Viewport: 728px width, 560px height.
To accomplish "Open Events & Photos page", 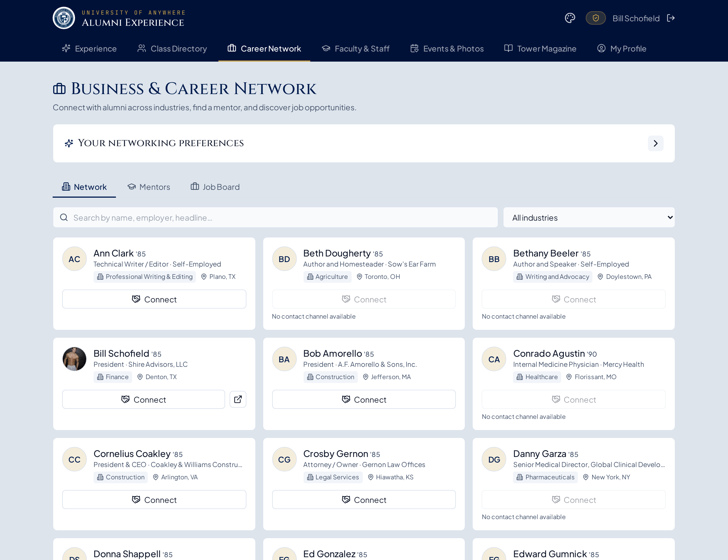I will tap(447, 49).
